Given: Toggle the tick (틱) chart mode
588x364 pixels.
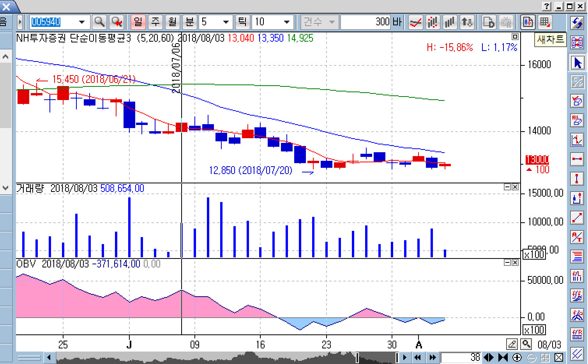Looking at the screenshot, I should (x=242, y=22).
